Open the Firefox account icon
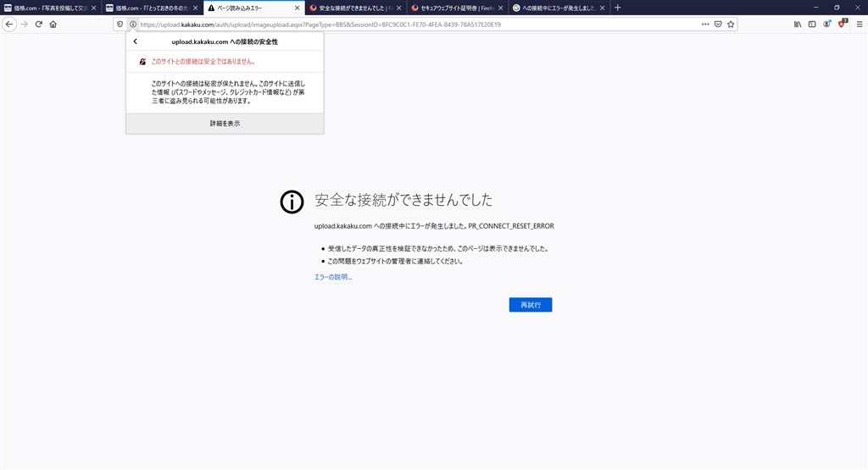Image resolution: width=868 pixels, height=470 pixels. click(827, 25)
